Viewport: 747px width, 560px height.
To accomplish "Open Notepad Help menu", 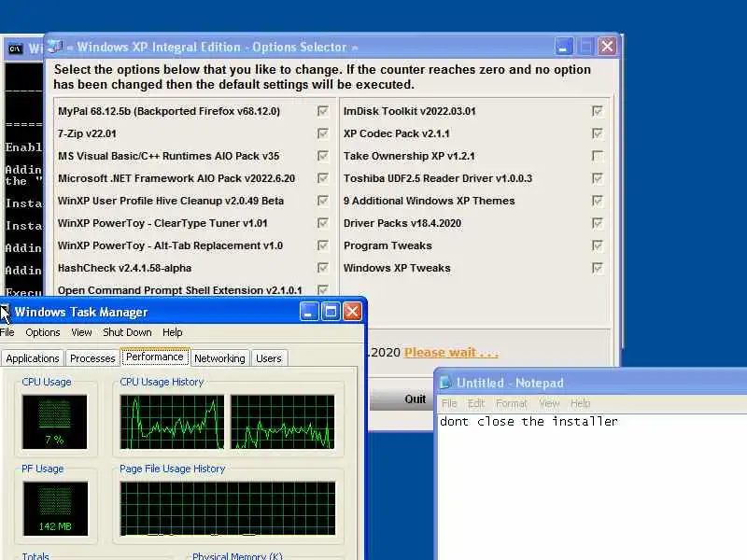I will pyautogui.click(x=580, y=403).
